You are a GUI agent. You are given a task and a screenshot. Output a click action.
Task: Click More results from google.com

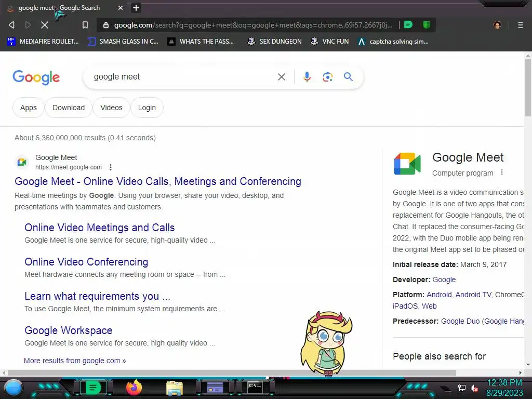pos(75,361)
